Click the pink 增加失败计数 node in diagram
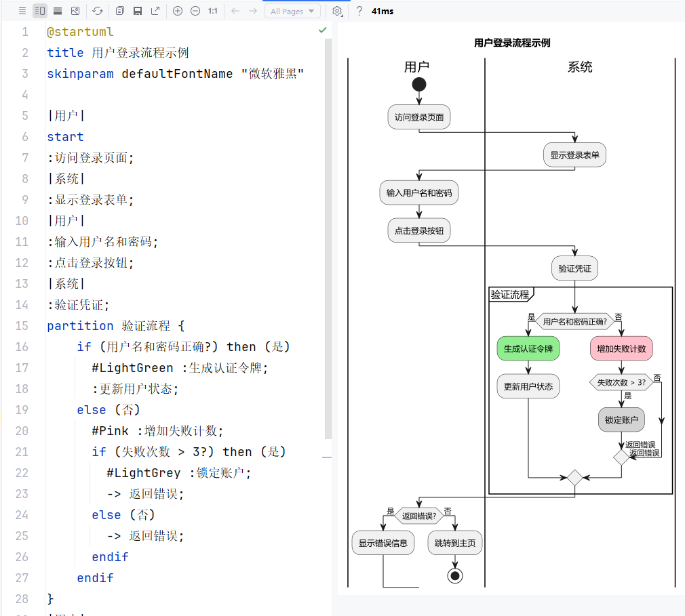This screenshot has width=685, height=616. pyautogui.click(x=621, y=350)
